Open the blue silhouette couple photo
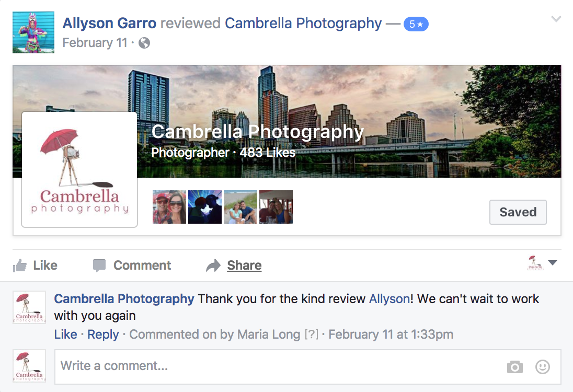This screenshot has width=573, height=392. pyautogui.click(x=204, y=207)
